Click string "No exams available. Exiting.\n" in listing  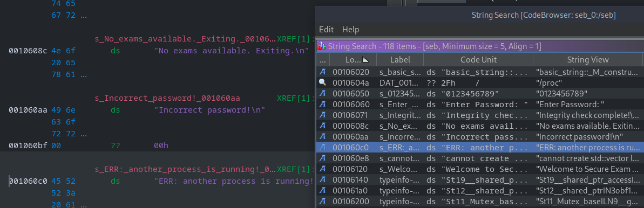pyautogui.click(x=231, y=51)
